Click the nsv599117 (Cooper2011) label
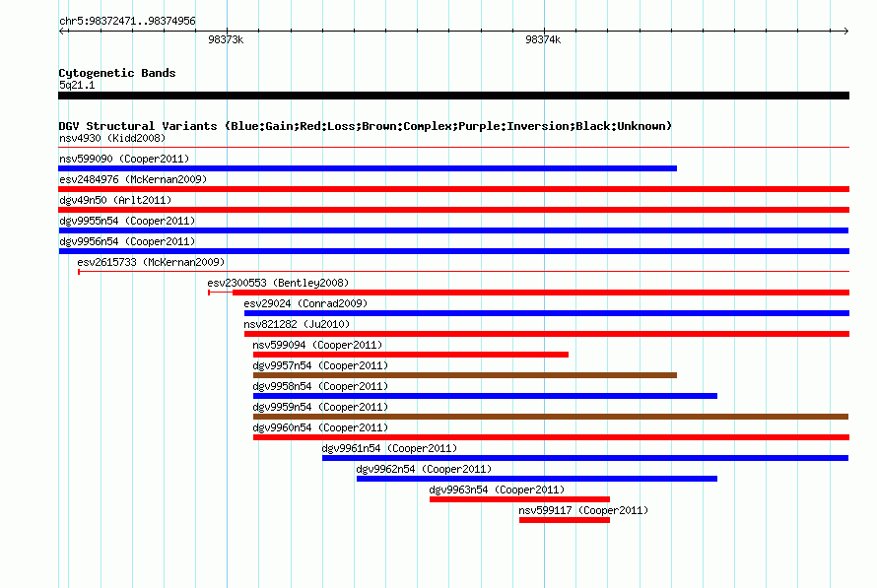Viewport: 877px width, 588px height. coord(583,510)
